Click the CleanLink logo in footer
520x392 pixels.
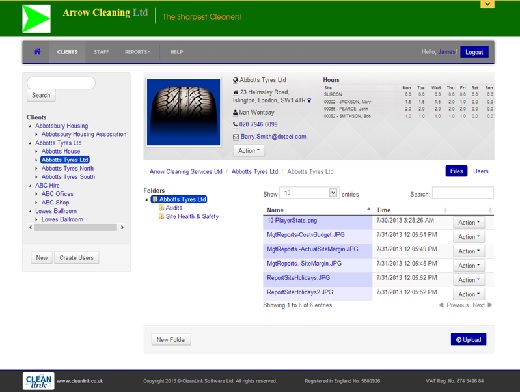[39, 381]
